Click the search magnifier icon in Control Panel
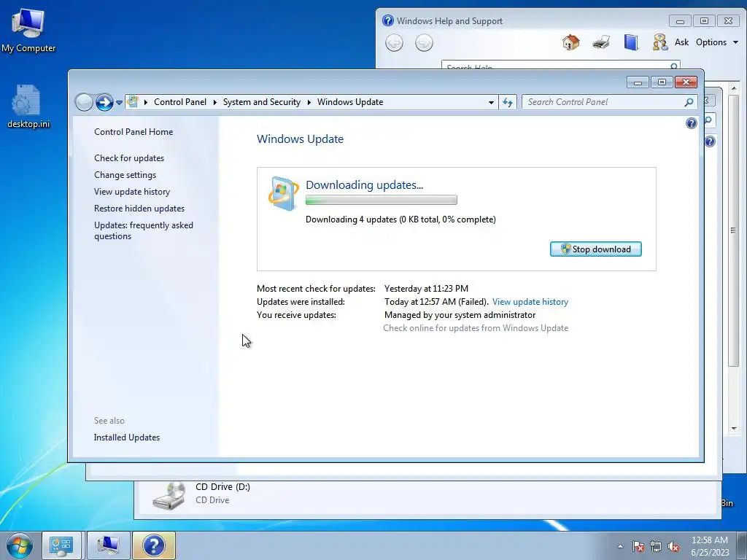This screenshot has height=560, width=747. click(x=689, y=102)
